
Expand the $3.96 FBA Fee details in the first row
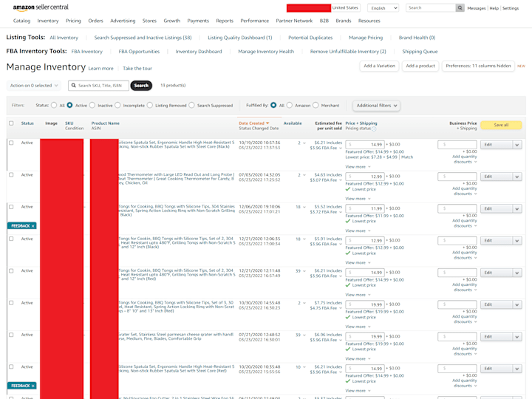(326, 148)
